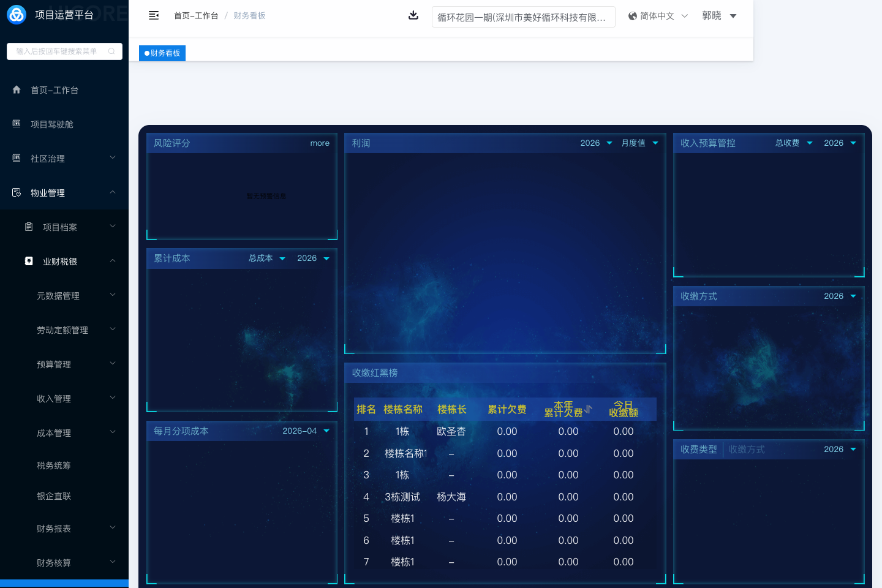The image size is (882, 588).
Task: Click the sidebar collapse hamburger icon
Action: 154,15
